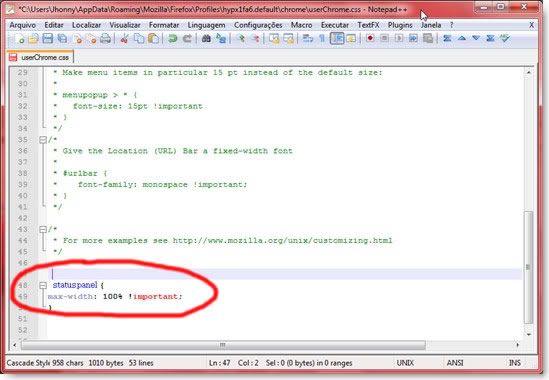Place cursor on 'statuspanel {' line

pyautogui.click(x=78, y=285)
